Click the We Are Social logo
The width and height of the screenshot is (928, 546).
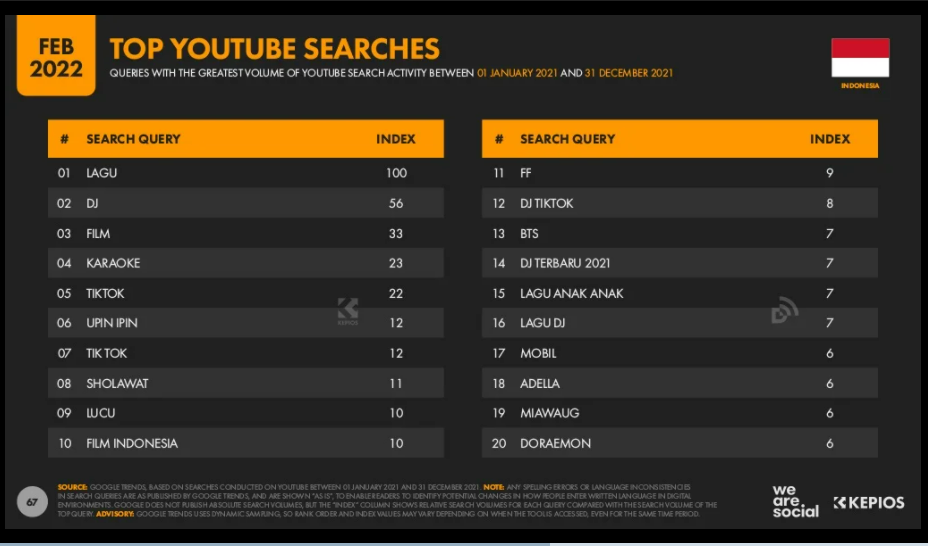(795, 502)
